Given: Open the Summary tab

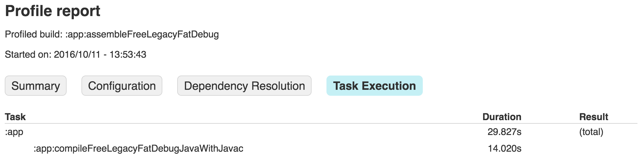Looking at the screenshot, I should (36, 86).
